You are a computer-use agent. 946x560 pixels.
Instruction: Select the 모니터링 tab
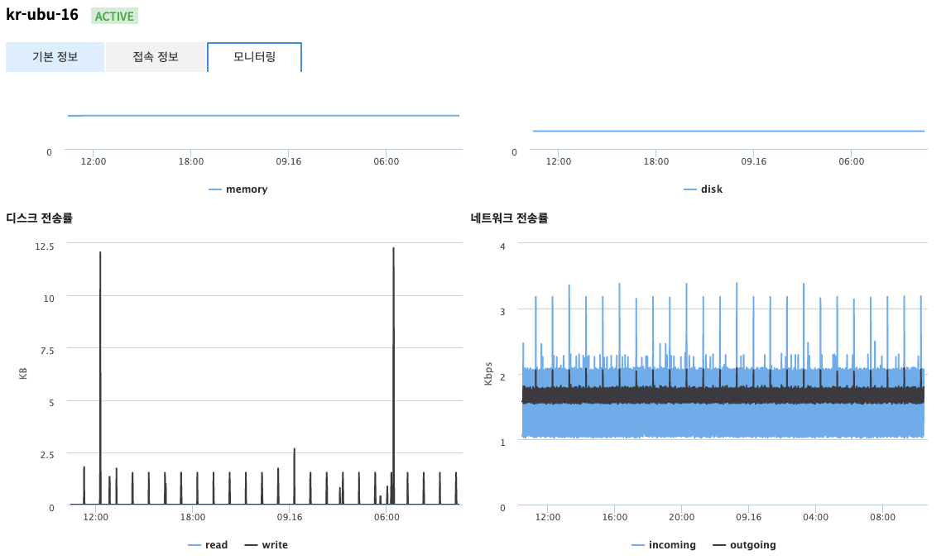click(255, 57)
